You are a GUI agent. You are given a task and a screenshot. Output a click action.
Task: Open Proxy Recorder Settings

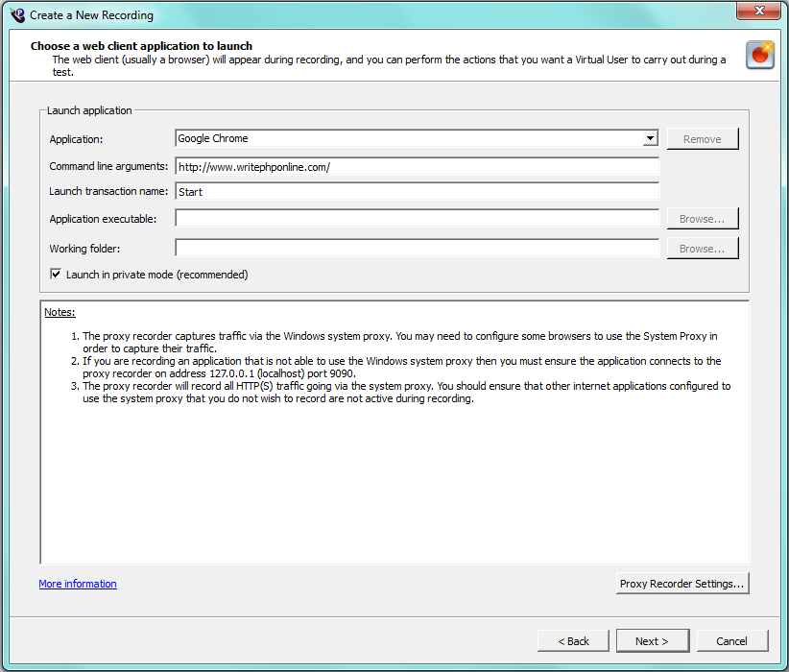[x=681, y=584]
